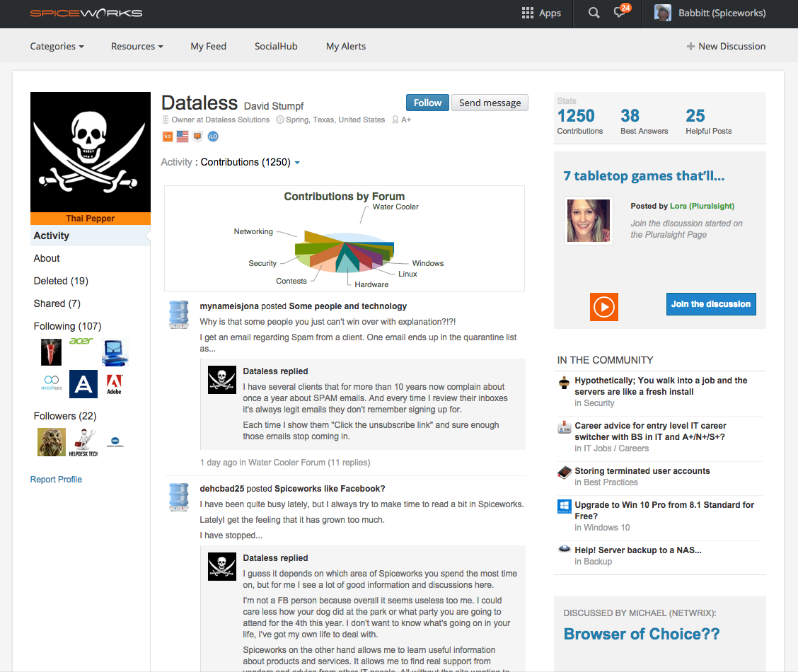Click water cooler icon beside mynameisjona post
The height and width of the screenshot is (672, 798).
(x=179, y=314)
